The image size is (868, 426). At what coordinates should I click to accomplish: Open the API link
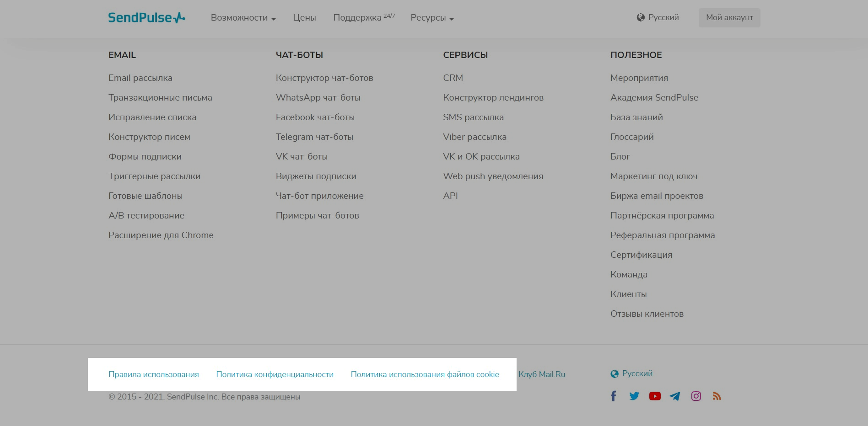tap(450, 196)
